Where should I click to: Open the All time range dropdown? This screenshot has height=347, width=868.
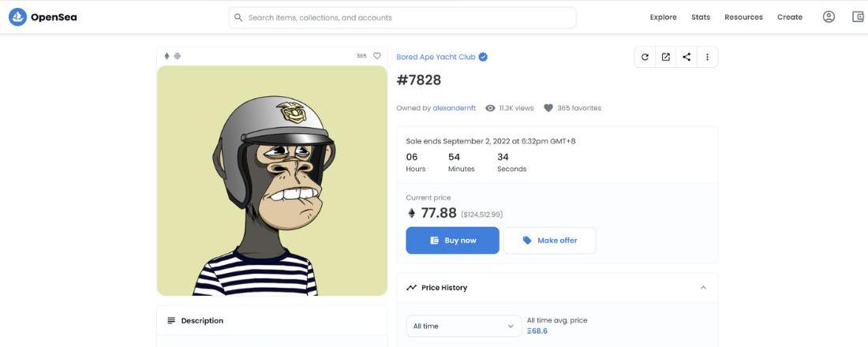[x=464, y=326]
